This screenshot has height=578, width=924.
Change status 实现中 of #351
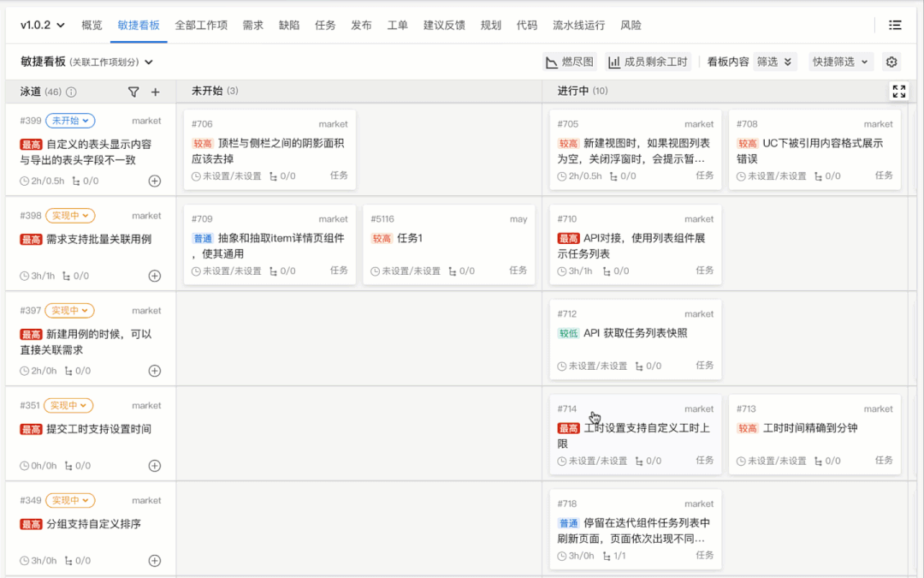coord(68,406)
